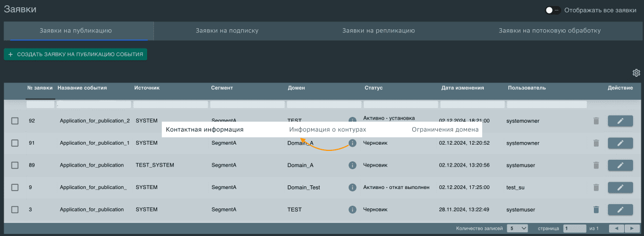
Task: Click info icon for request 91
Action: pos(352,143)
